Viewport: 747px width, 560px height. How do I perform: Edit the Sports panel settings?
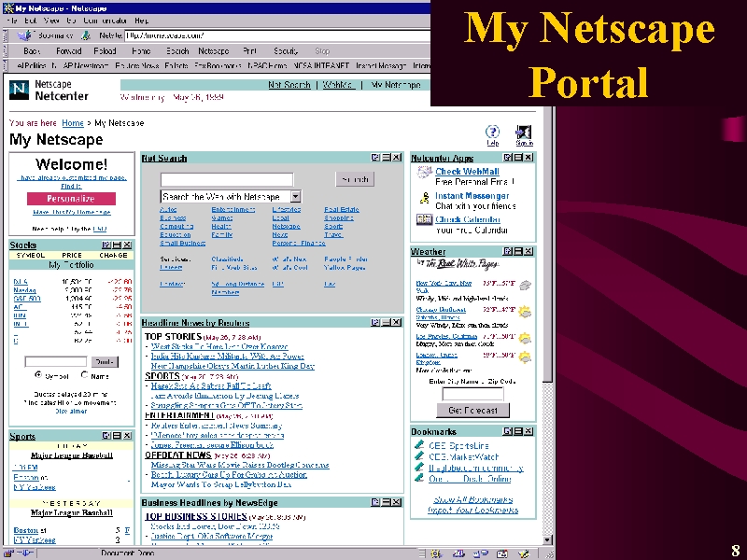(106, 435)
